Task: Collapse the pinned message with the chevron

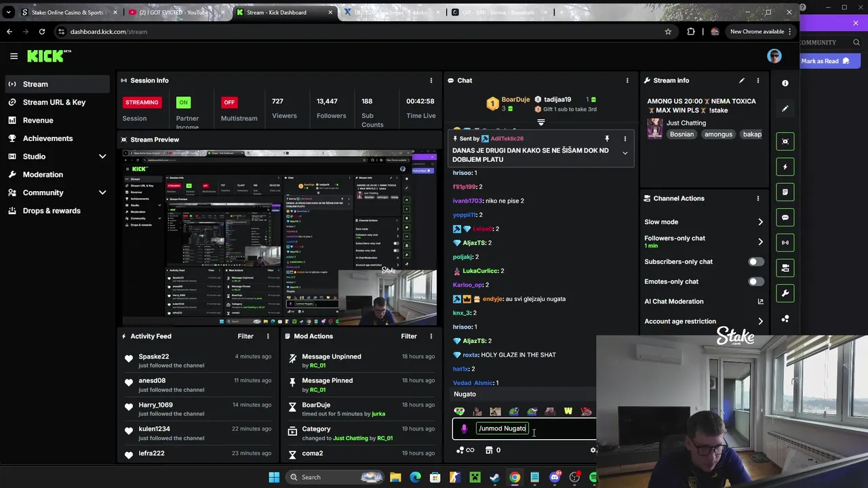Action: click(625, 153)
